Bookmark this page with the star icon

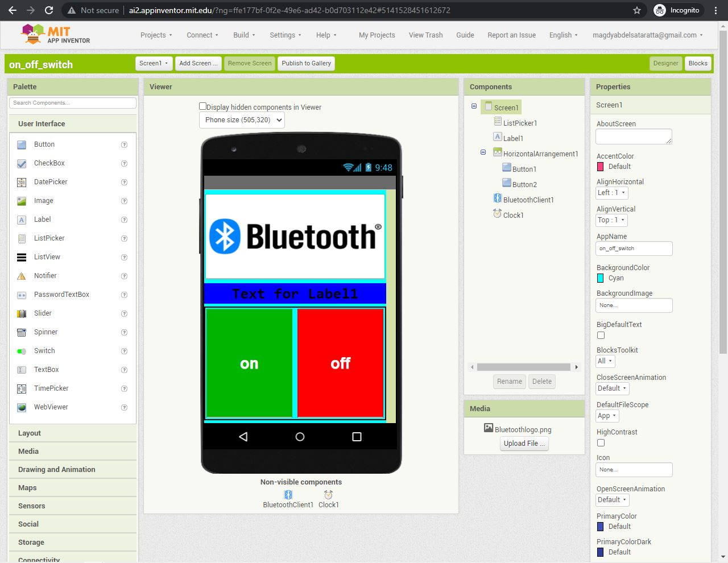pos(637,10)
